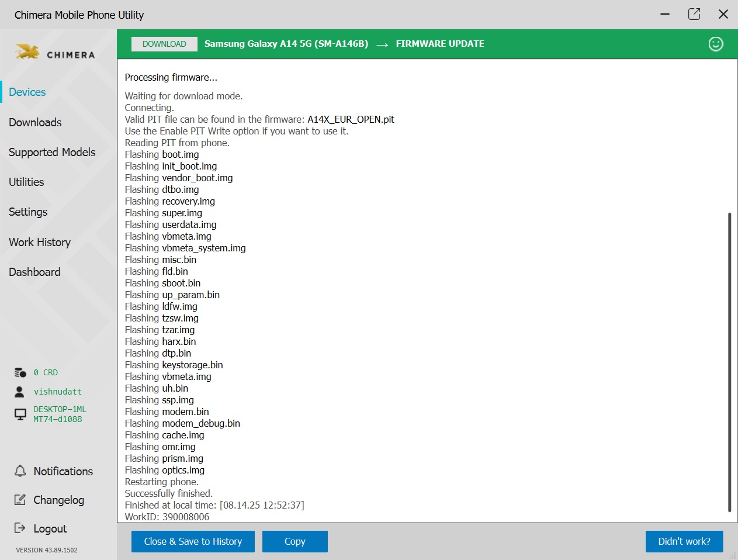Open the Devices section
The image size is (738, 560).
coord(27,92)
